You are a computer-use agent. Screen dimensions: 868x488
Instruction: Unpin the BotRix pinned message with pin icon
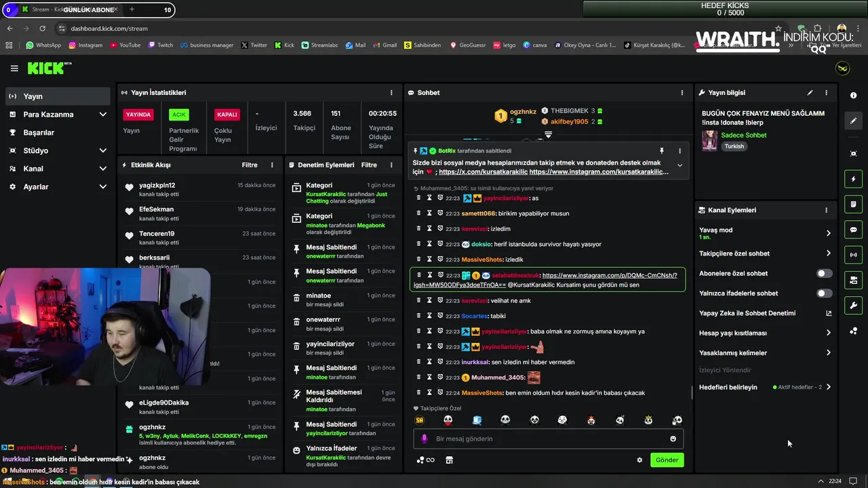(x=662, y=151)
